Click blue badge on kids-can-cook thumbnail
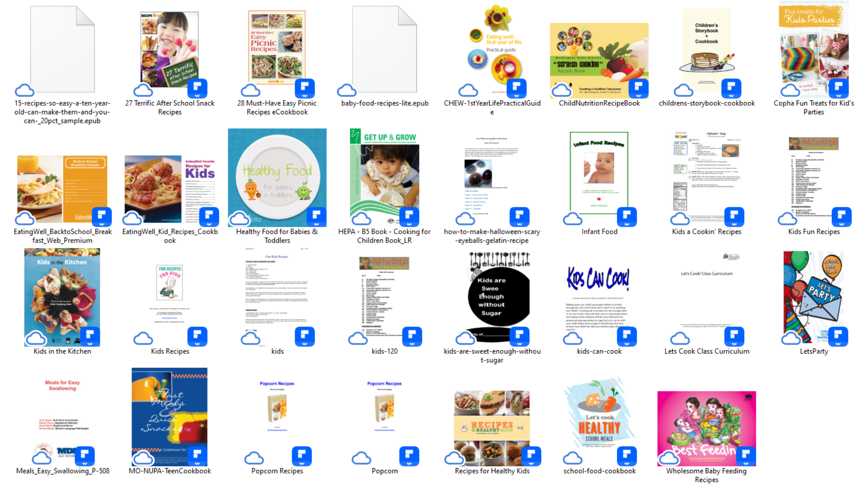868x488 pixels. (627, 336)
